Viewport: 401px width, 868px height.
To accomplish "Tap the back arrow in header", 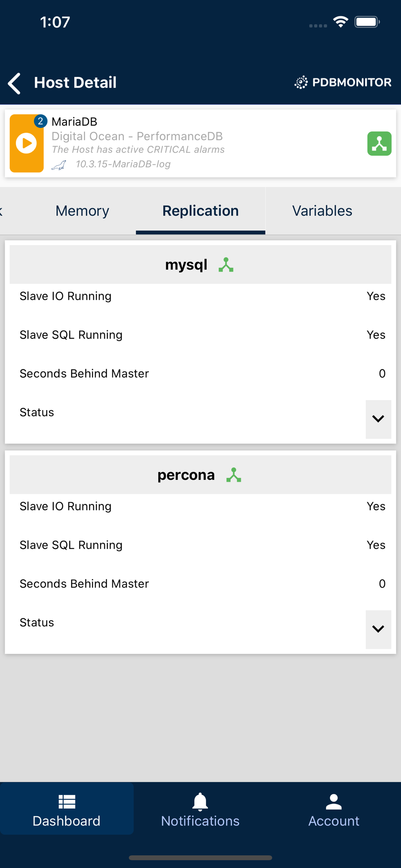I will pos(15,83).
